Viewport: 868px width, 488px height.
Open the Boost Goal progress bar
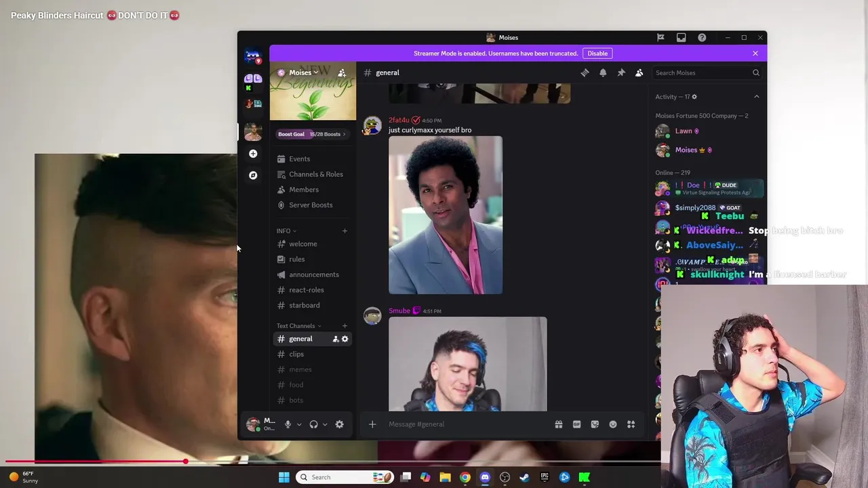[x=312, y=134]
